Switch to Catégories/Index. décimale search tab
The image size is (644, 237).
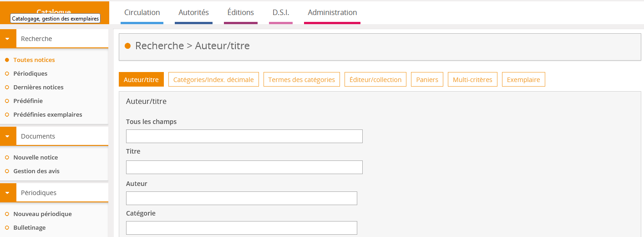coord(213,80)
